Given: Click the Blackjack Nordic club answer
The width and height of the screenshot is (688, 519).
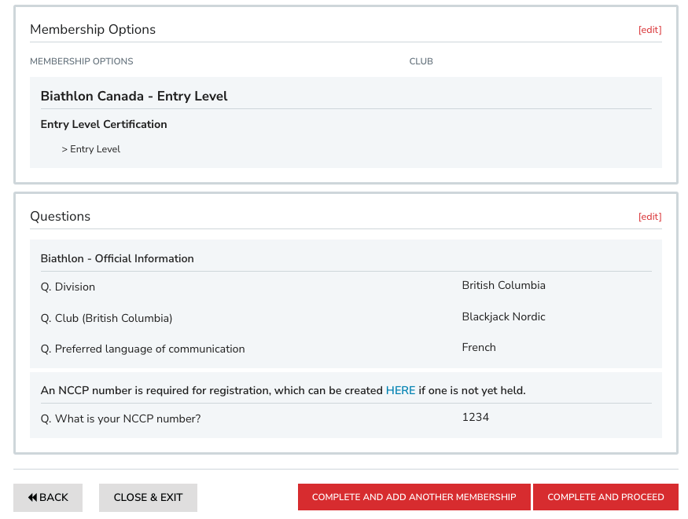Looking at the screenshot, I should coord(503,317).
